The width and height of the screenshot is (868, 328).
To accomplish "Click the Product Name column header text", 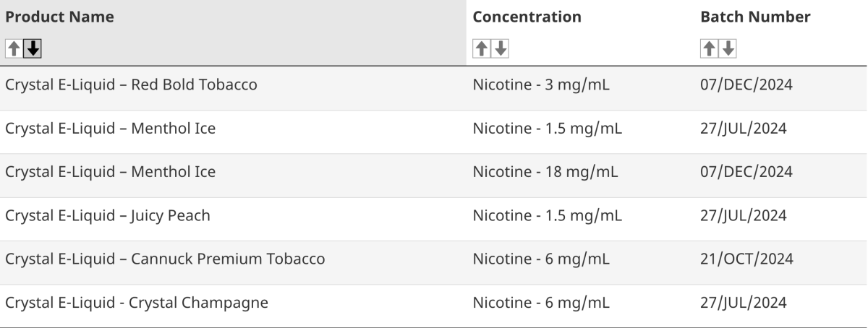I will tap(59, 17).
